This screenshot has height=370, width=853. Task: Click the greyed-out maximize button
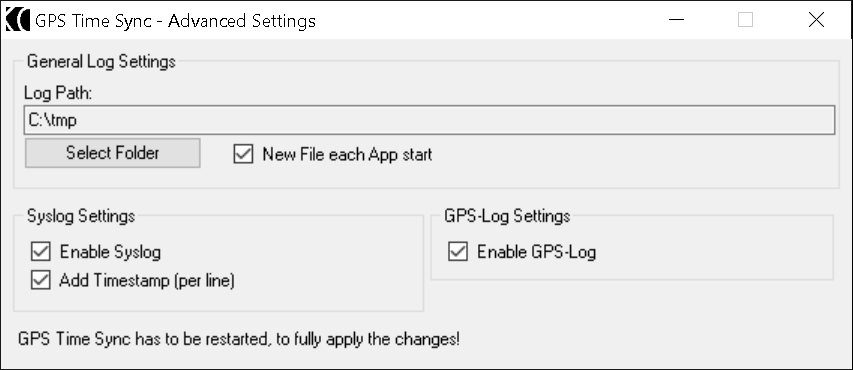745,20
